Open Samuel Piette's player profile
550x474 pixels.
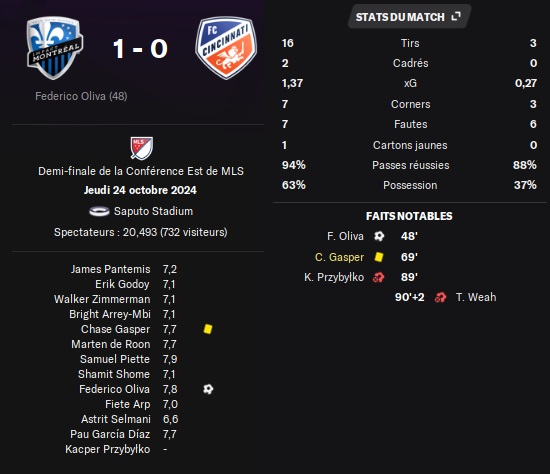tap(115, 359)
